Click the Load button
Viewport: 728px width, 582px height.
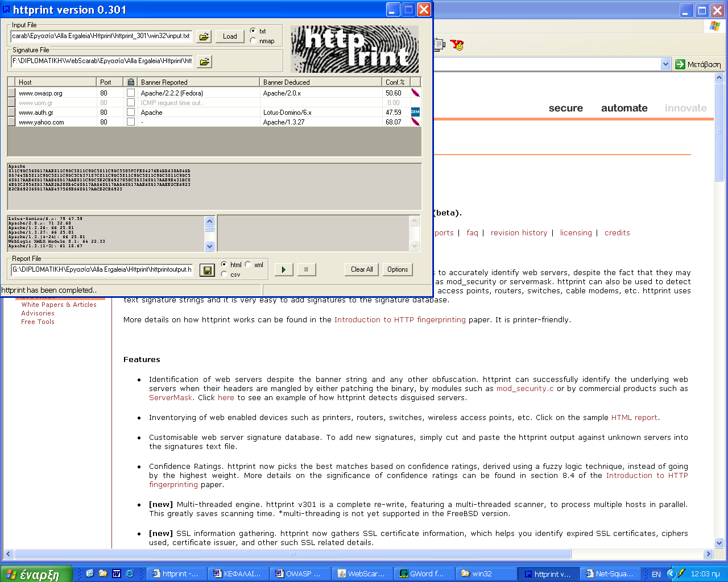tap(230, 36)
